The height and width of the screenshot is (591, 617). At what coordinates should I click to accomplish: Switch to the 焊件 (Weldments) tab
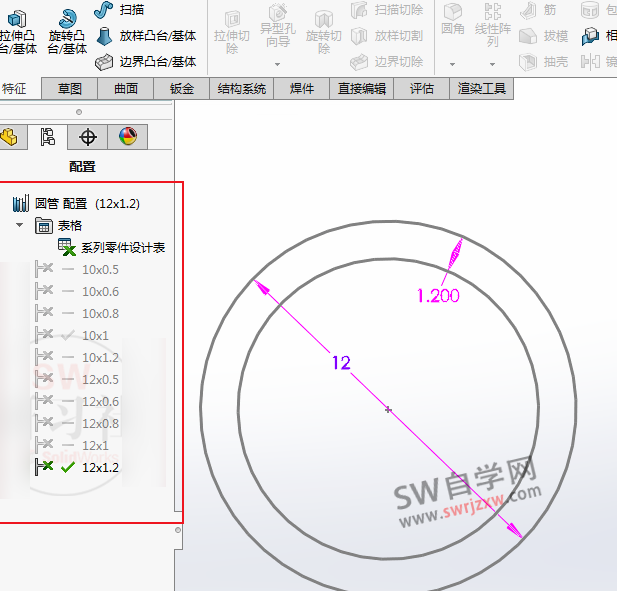tap(302, 89)
